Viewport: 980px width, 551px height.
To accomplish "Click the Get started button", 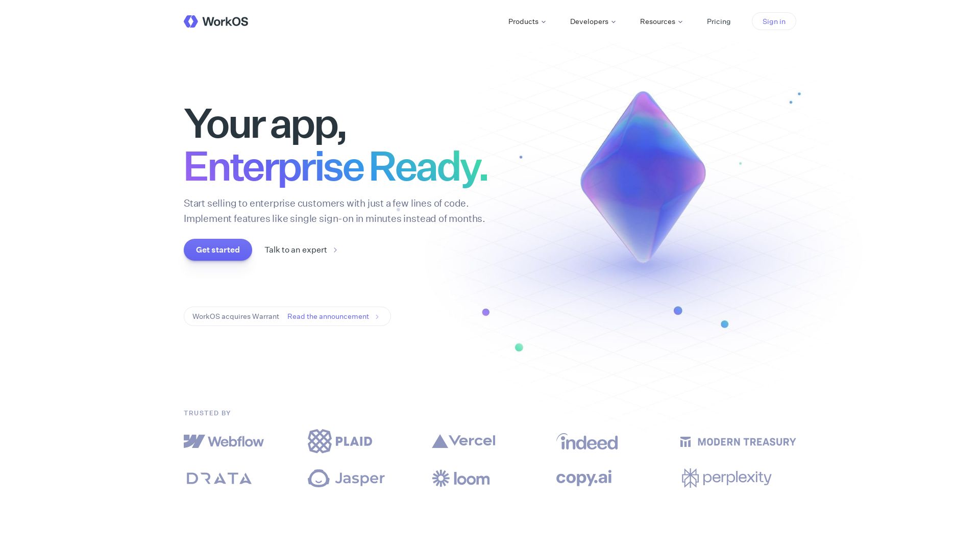I will pyautogui.click(x=217, y=249).
